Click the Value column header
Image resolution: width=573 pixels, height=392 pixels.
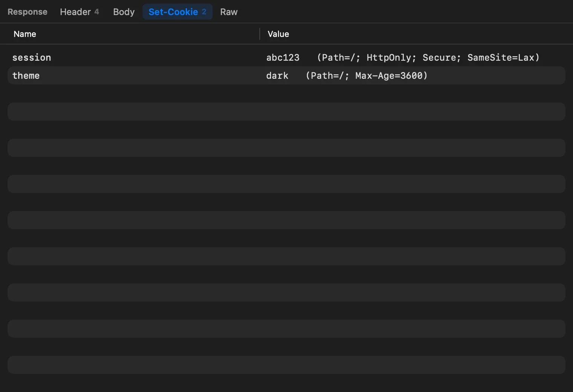[x=278, y=34]
